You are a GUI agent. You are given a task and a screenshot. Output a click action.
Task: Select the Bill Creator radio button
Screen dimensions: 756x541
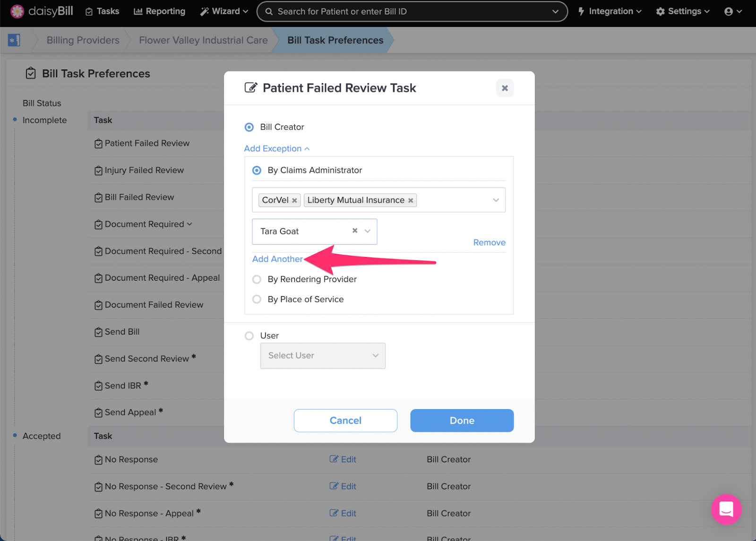249,127
